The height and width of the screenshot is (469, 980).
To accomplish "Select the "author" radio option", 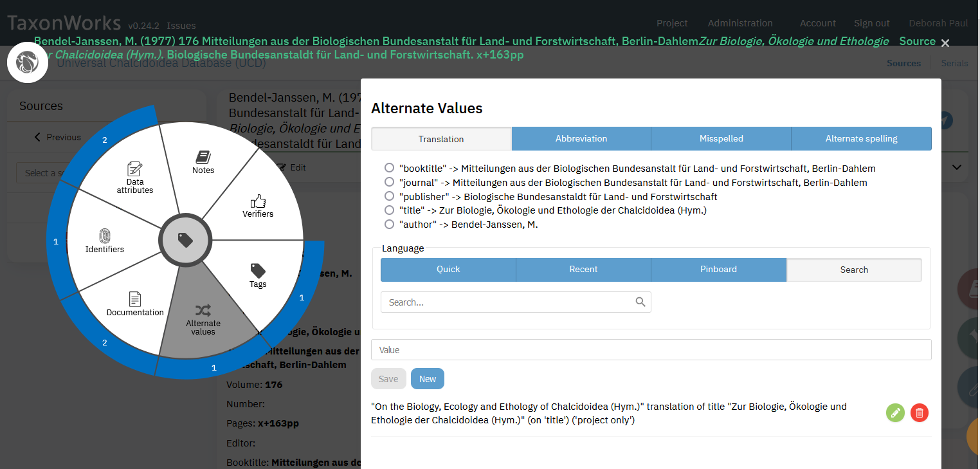I will pos(389,225).
